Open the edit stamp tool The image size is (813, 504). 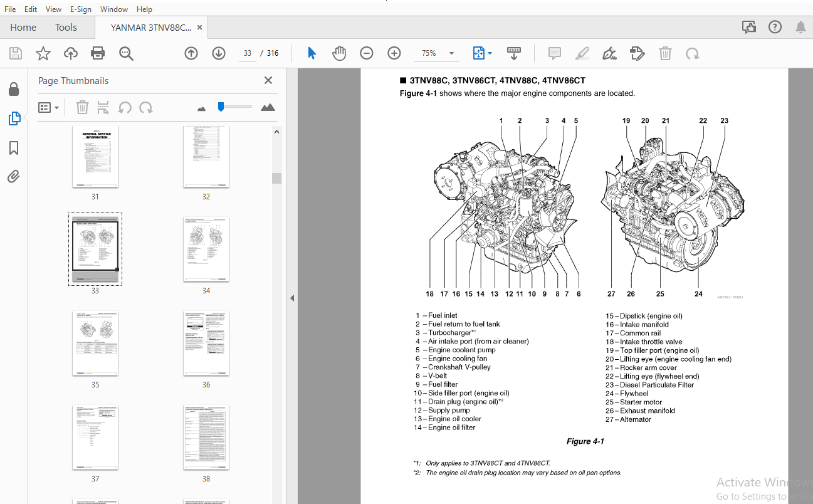[637, 53]
